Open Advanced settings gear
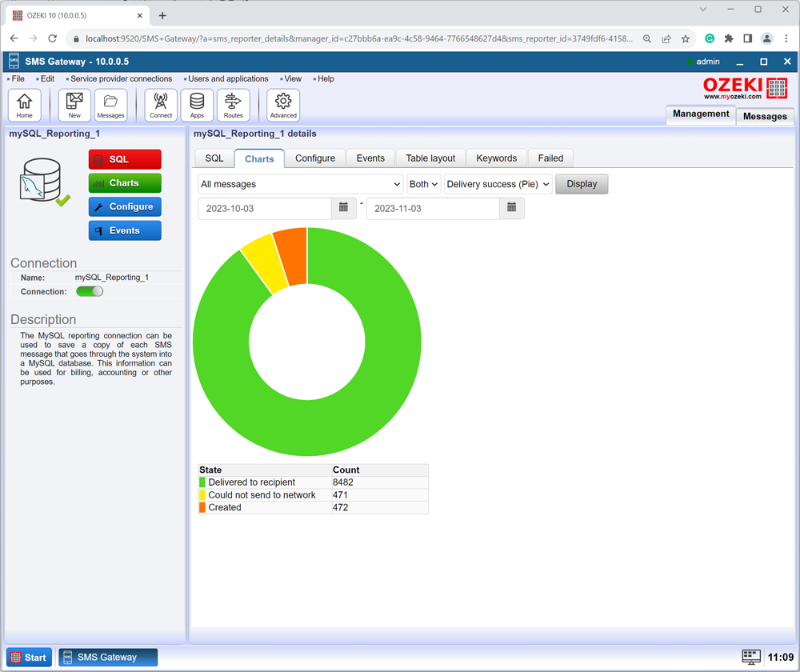 tap(283, 105)
